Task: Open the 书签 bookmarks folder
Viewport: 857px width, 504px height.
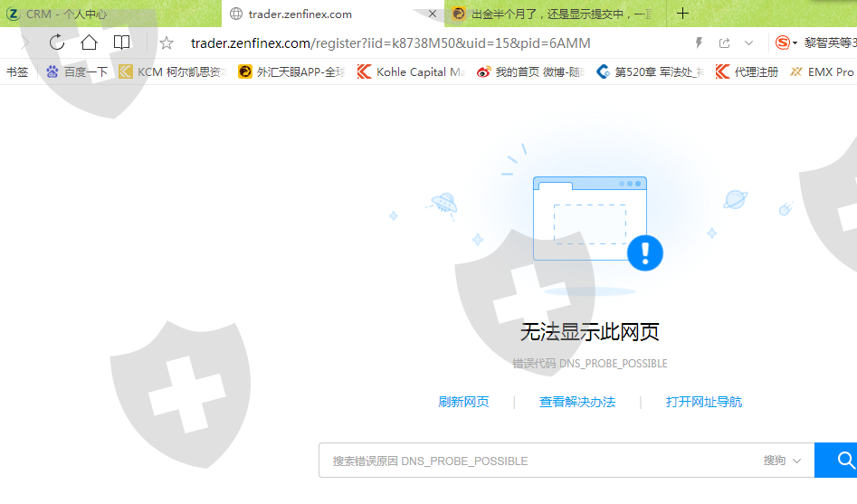Action: tap(17, 71)
